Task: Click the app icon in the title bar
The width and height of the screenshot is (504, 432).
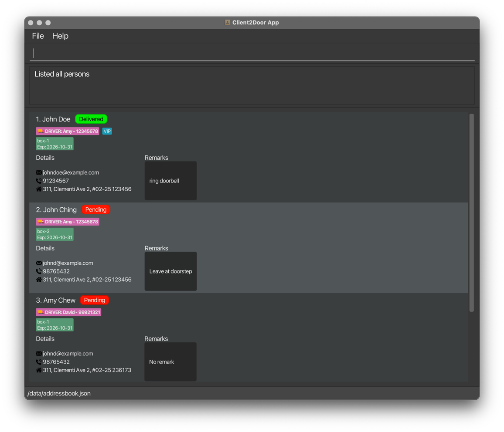Action: tap(227, 22)
